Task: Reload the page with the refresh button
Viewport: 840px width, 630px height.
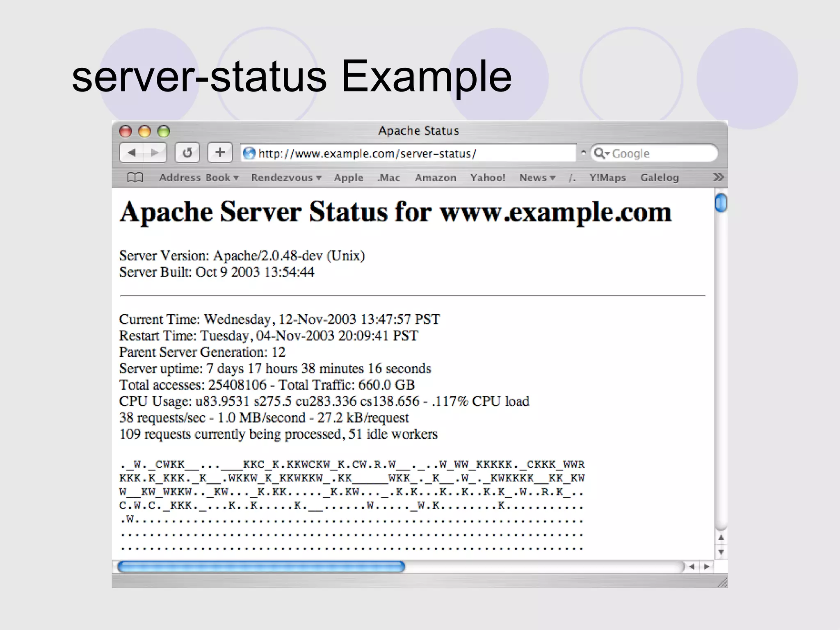Action: tap(187, 153)
